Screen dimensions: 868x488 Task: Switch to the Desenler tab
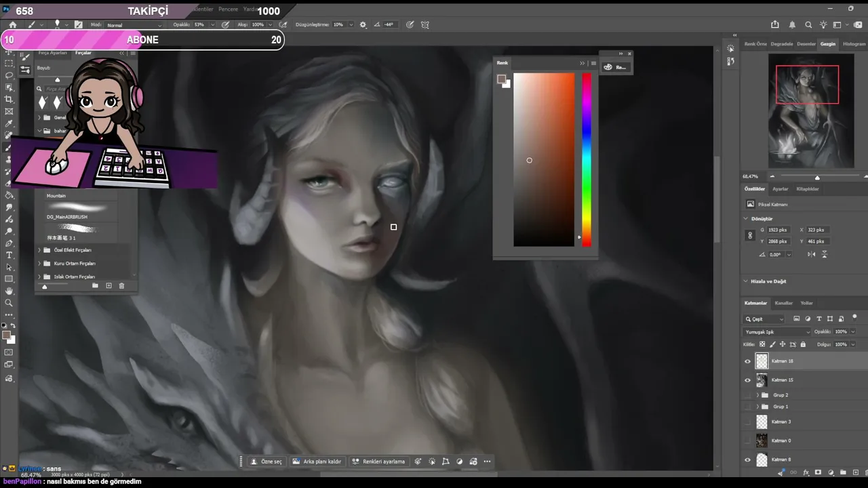click(x=806, y=44)
